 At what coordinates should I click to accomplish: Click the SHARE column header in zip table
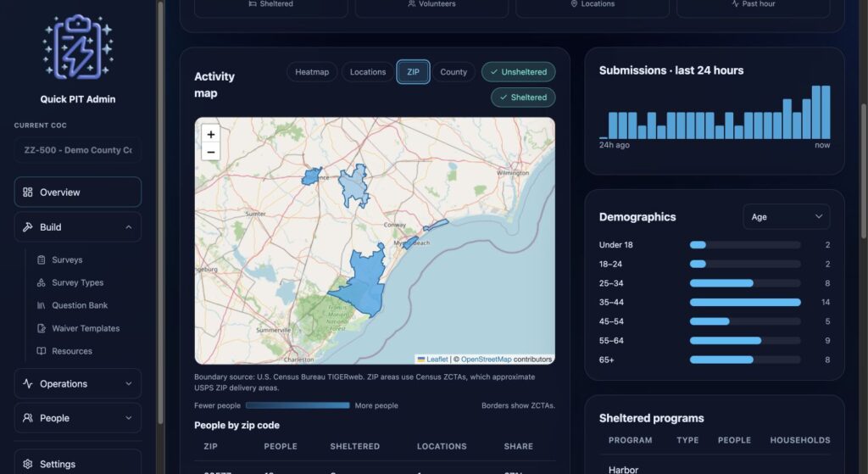519,446
